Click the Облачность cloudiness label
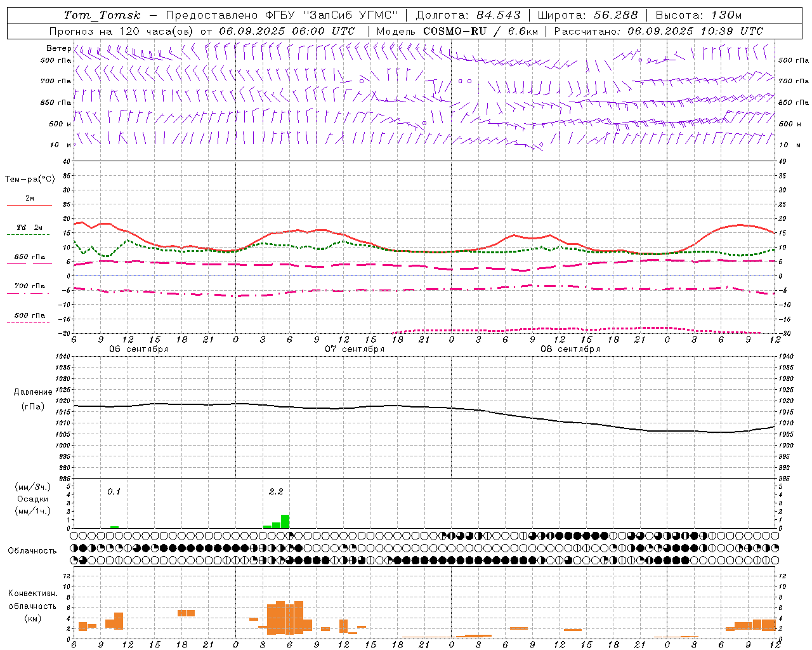Screen dimensions: 812x650 click(32, 550)
